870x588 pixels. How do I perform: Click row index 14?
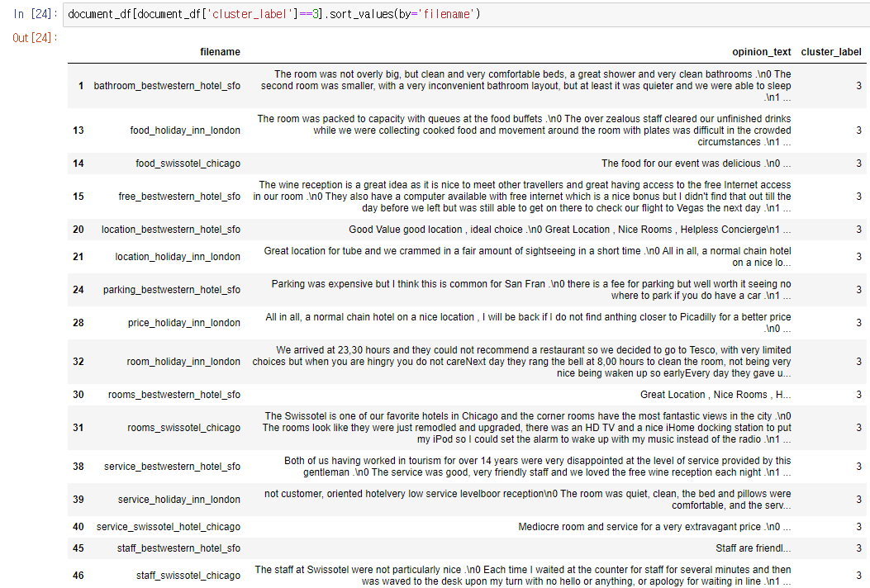(78, 163)
